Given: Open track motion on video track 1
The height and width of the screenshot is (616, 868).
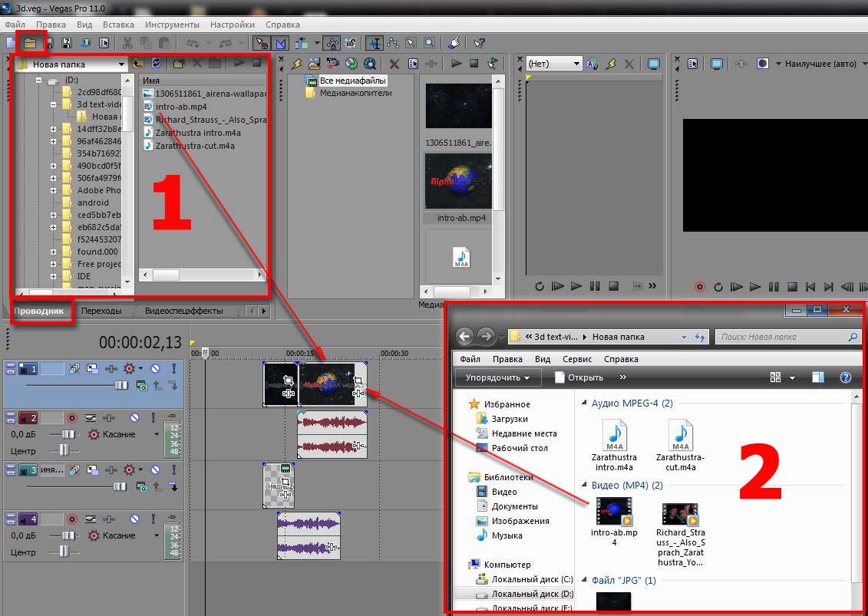Looking at the screenshot, I should 91,369.
